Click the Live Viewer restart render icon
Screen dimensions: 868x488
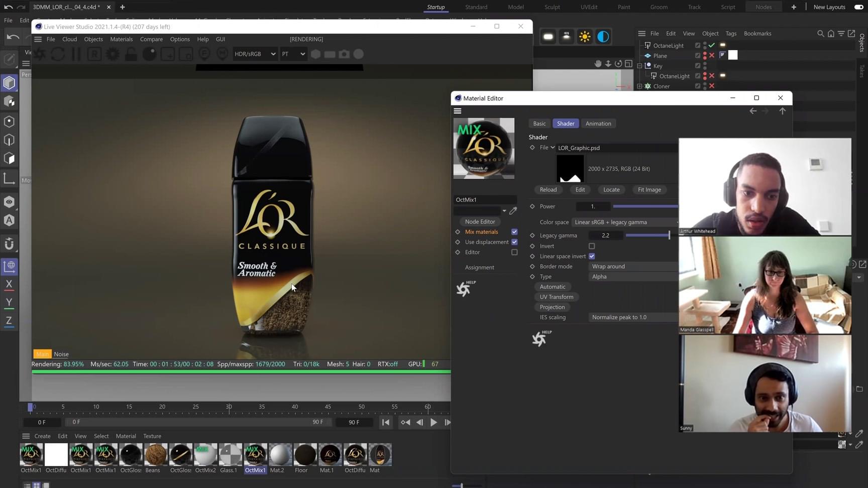tap(58, 54)
